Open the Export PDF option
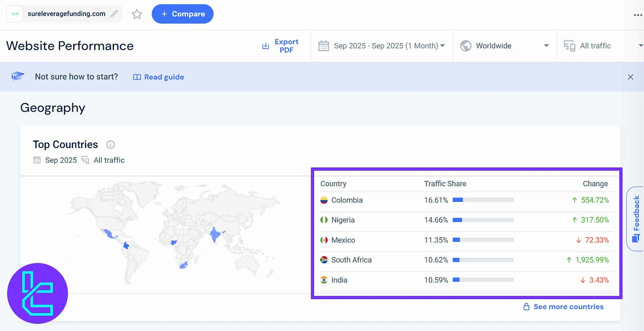Viewport: 644px width, 331px height. click(280, 46)
